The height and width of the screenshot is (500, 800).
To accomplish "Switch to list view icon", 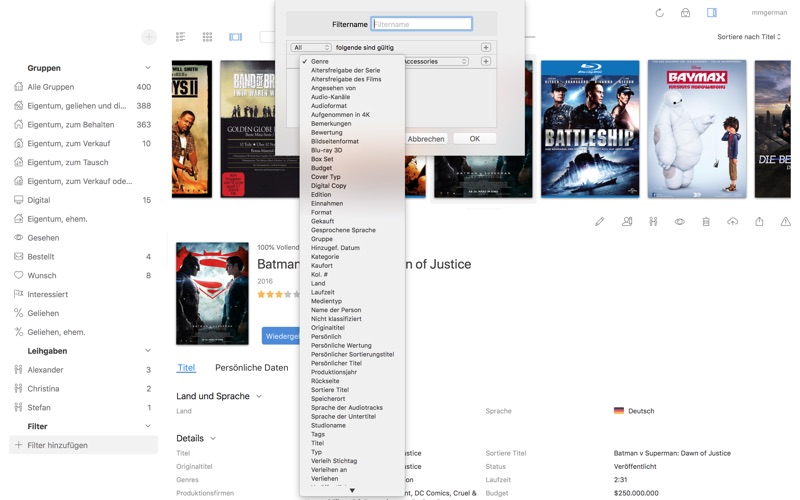I will click(x=181, y=37).
